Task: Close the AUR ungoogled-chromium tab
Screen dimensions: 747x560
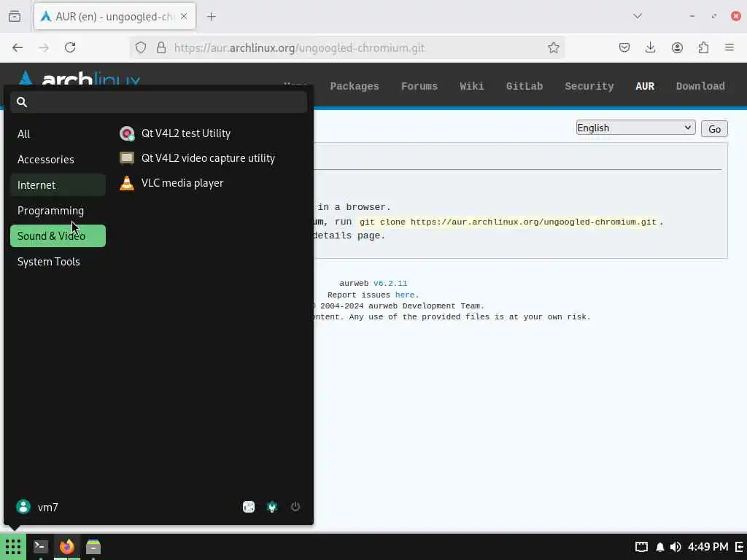Action: tap(184, 16)
